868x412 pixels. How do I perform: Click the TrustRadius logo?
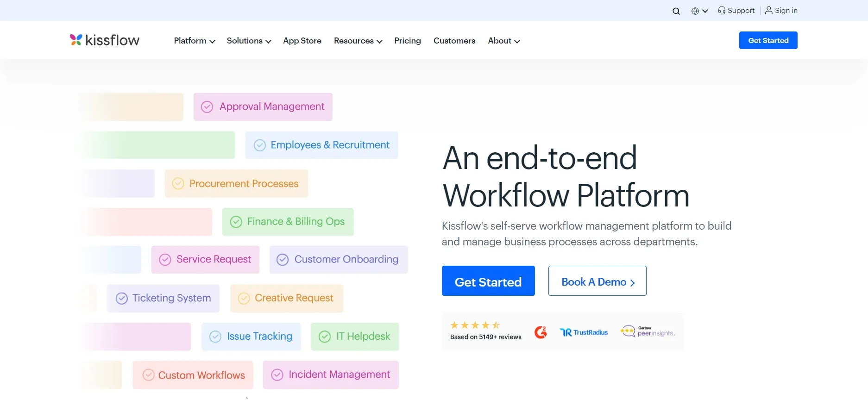click(584, 332)
